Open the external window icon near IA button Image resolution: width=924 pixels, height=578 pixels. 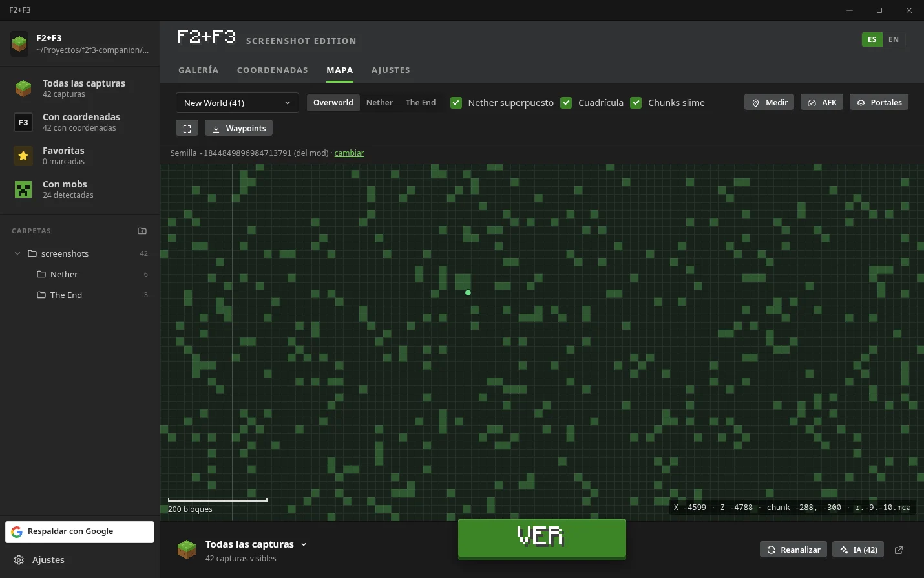pyautogui.click(x=899, y=550)
